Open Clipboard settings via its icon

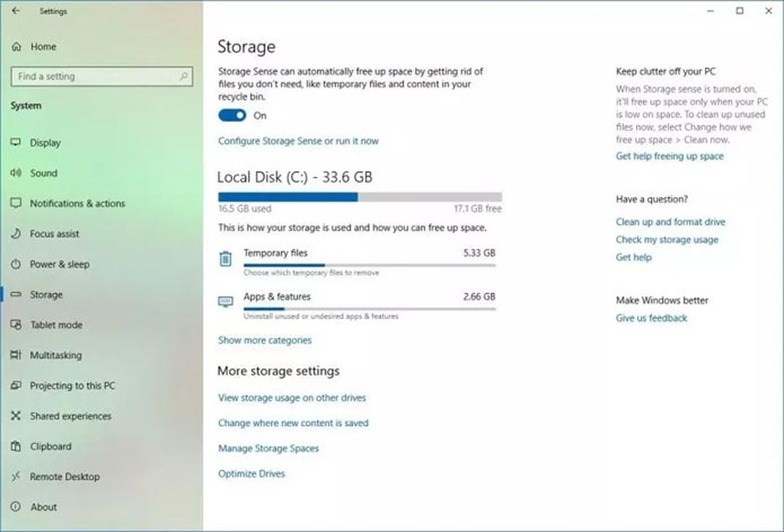(x=16, y=446)
